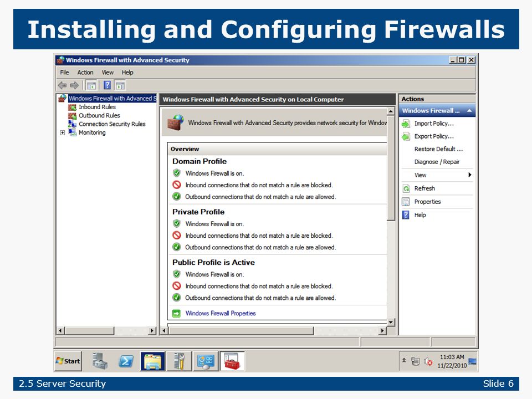This screenshot has height=399, width=532.
Task: Click the green arrow beside Firewall Properties
Action: (176, 313)
